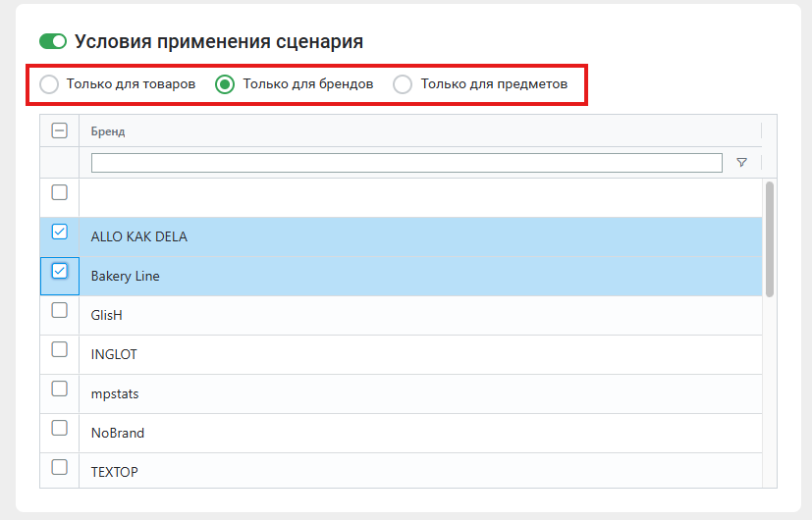The height and width of the screenshot is (520, 812).
Task: Toggle the select-all checkbox in table header
Action: (59, 131)
